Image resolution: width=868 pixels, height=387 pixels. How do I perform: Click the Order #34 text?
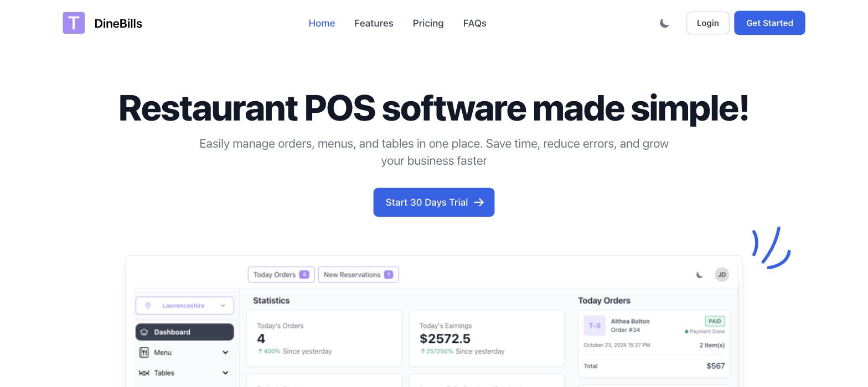pyautogui.click(x=626, y=330)
